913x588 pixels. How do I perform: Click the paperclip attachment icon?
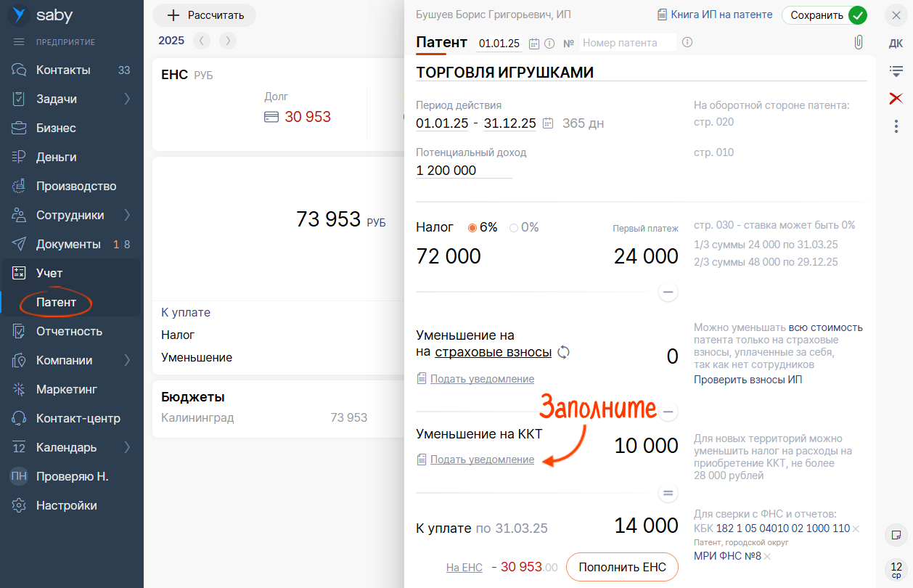click(x=859, y=42)
